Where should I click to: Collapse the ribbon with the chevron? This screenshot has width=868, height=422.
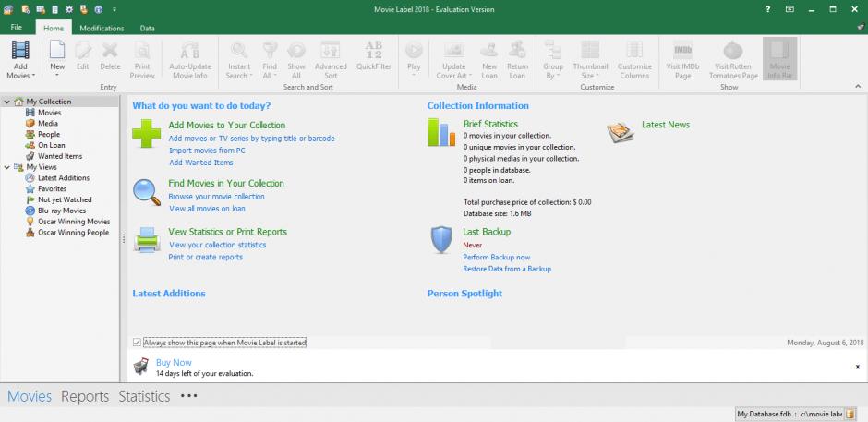point(858,87)
